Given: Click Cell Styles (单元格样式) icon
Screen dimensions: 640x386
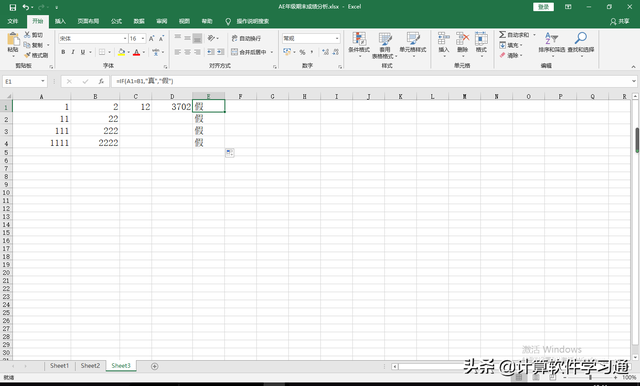Looking at the screenshot, I should point(413,39).
